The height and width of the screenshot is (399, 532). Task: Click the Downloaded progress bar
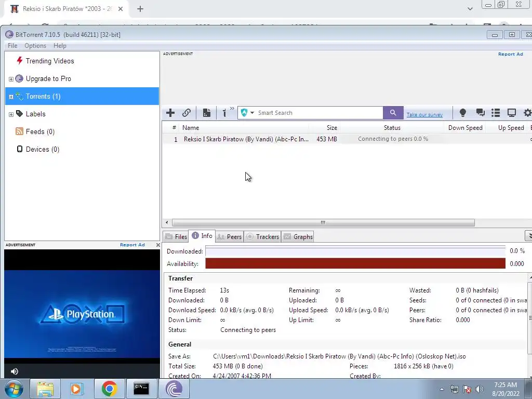355,251
